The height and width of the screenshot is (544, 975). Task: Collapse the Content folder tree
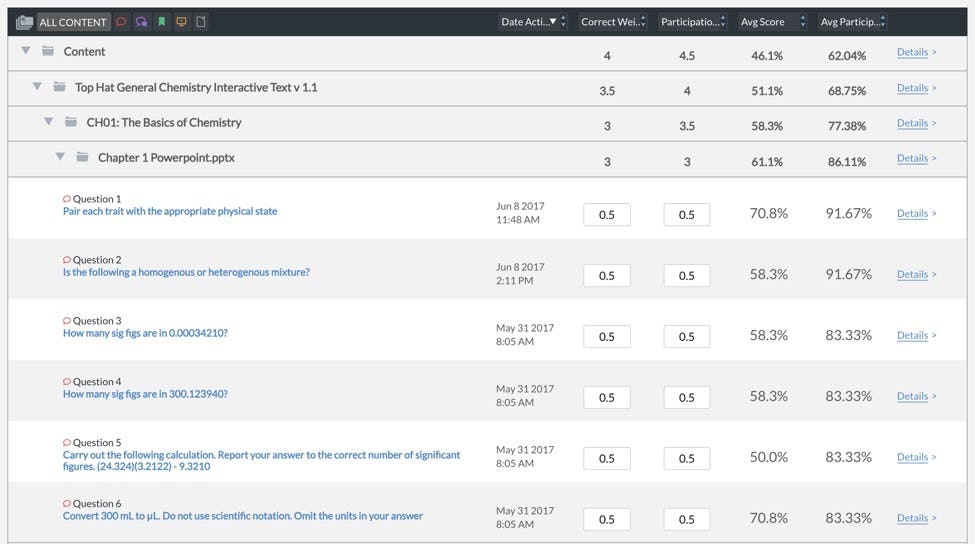[x=25, y=52]
